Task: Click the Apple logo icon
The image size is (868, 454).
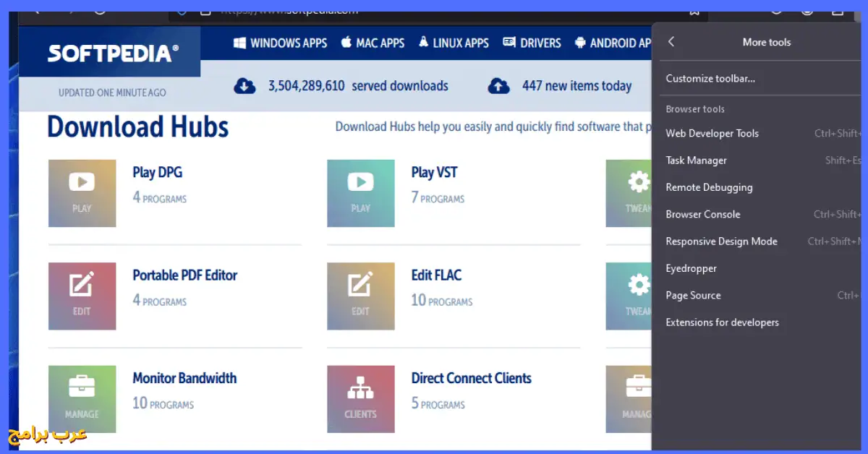Action: 346,43
